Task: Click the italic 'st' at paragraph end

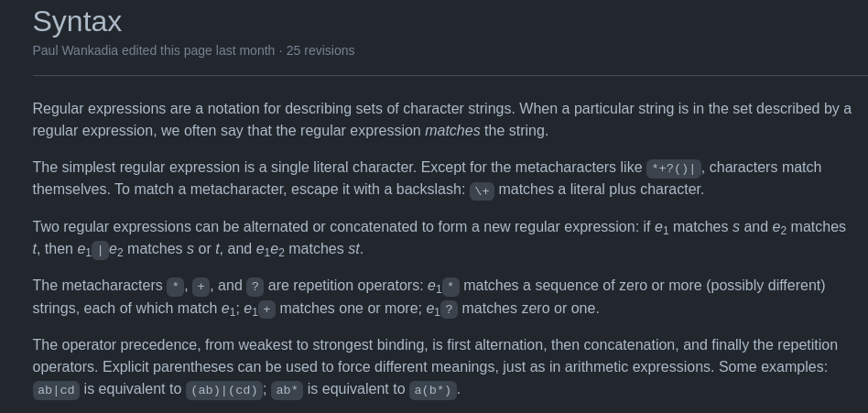Action: pos(353,249)
